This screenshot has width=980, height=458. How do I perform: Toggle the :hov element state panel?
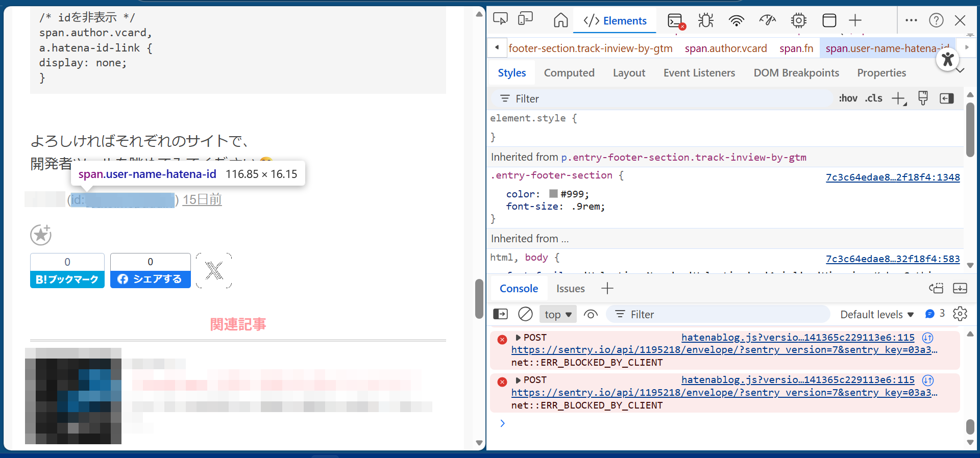(848, 98)
